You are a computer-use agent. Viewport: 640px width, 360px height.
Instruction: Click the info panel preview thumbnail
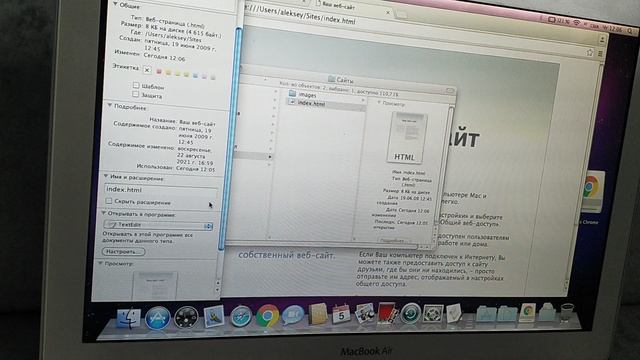point(155,286)
